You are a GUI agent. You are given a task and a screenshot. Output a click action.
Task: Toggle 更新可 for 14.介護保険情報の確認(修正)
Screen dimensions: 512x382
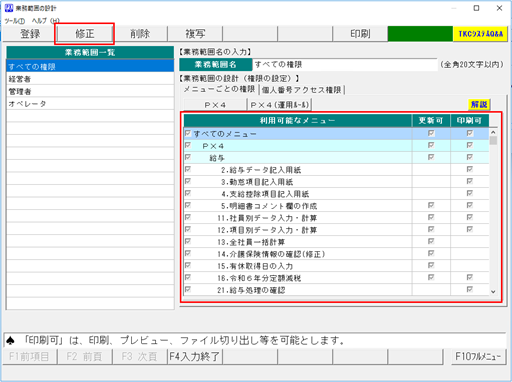coord(431,253)
